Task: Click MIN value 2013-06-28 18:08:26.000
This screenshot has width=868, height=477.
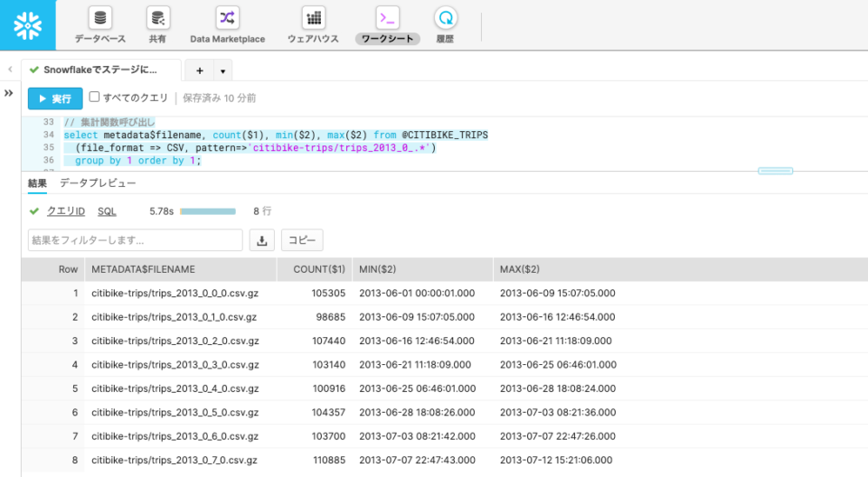Action: point(417,412)
